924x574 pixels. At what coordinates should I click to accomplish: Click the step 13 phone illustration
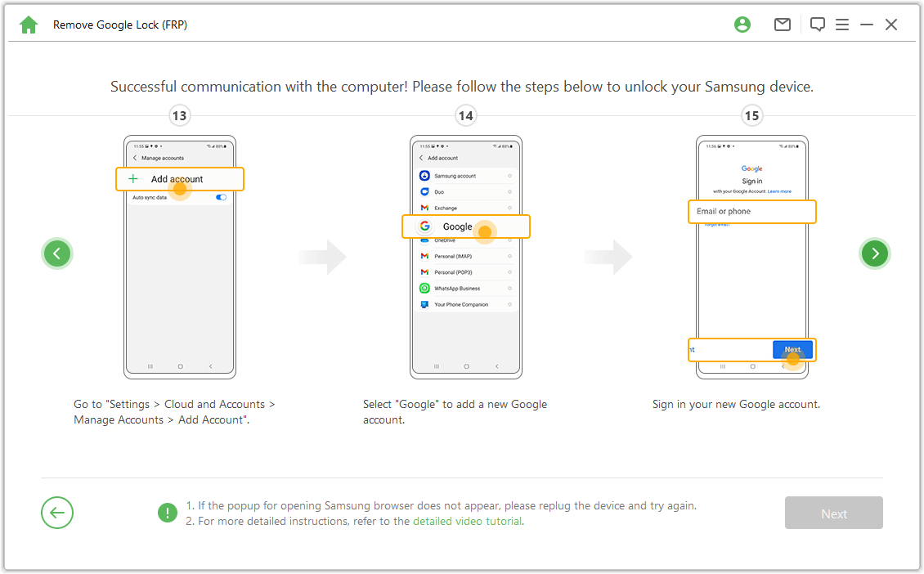(180, 257)
